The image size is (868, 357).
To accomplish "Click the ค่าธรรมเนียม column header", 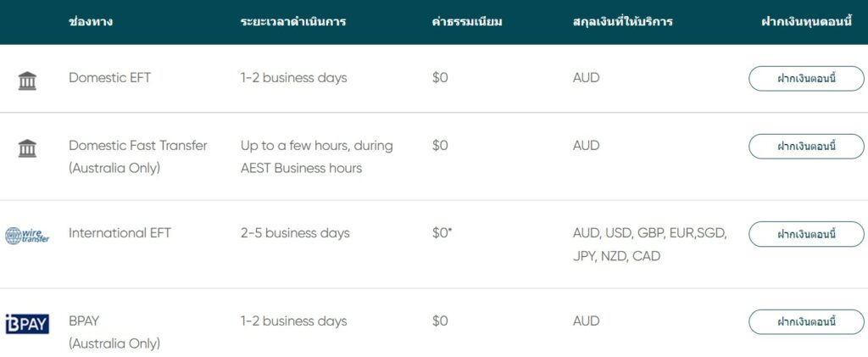I will (x=467, y=21).
